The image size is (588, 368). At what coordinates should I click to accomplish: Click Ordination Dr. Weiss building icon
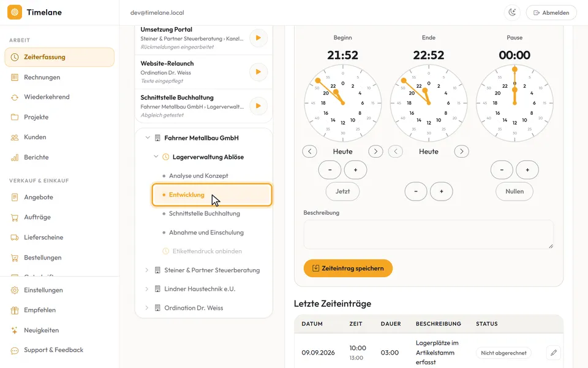(158, 307)
